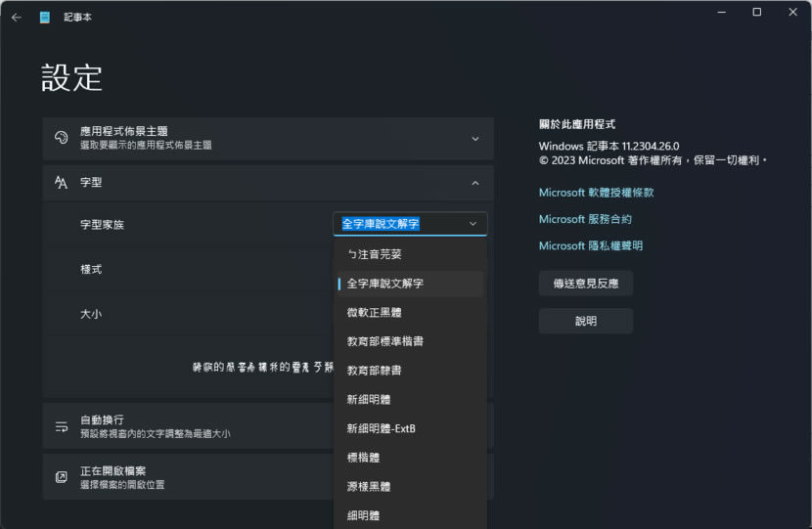Viewport: 812px width, 529px height.
Task: Click the Windows 記事本 version text
Action: click(x=609, y=147)
